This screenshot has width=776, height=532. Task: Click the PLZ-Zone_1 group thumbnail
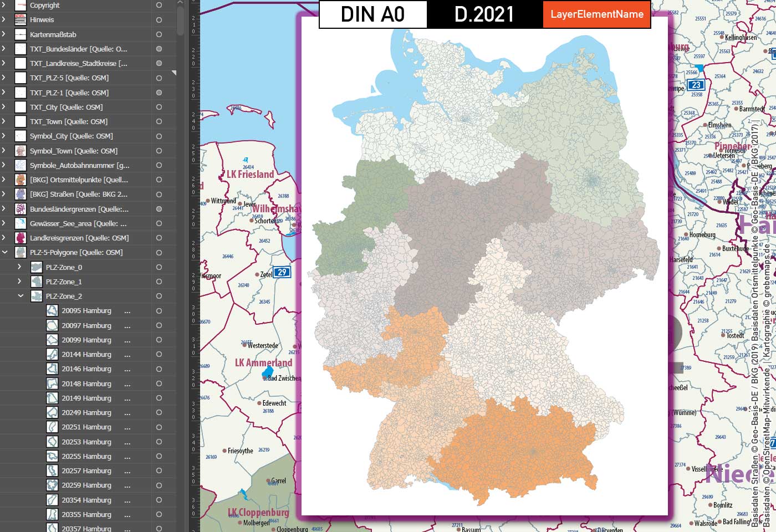click(x=37, y=281)
